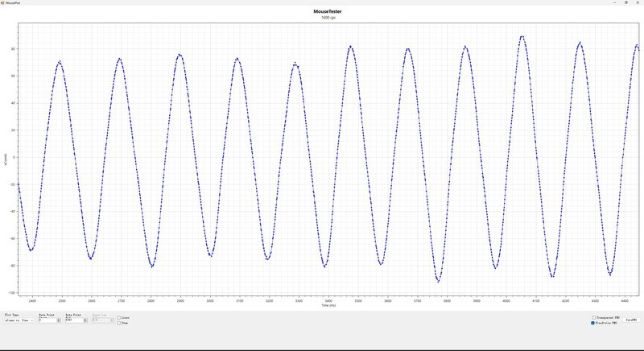Uncheck the Fixed-size PNG option
Screen dimensions: 644x351
point(593,323)
